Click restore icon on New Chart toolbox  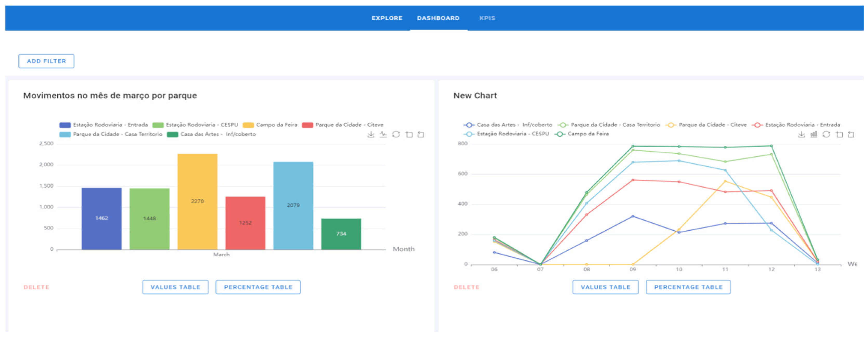tap(826, 135)
